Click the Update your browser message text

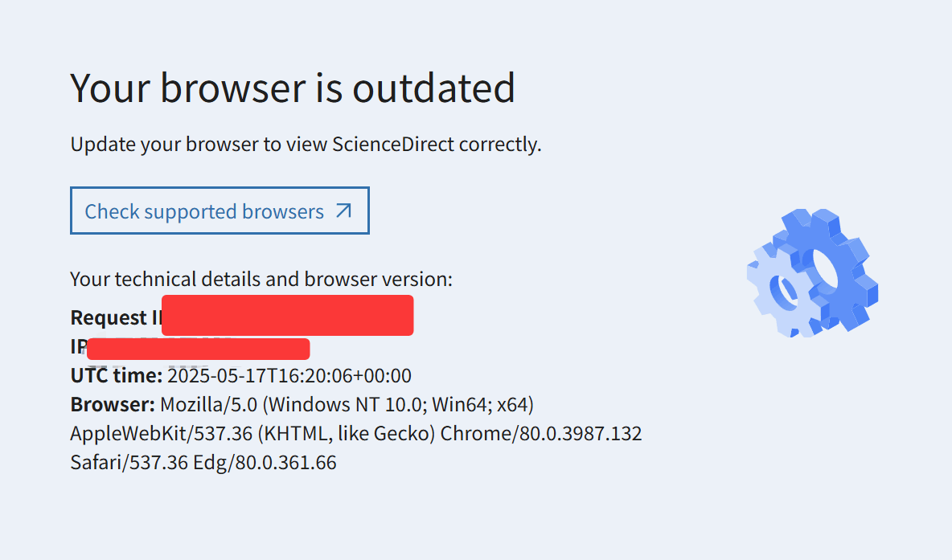306,145
